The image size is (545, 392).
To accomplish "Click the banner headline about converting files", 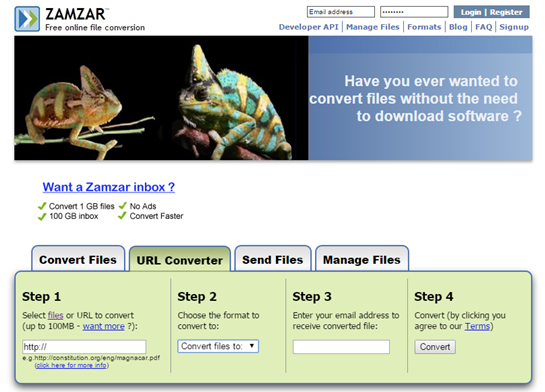I will pos(415,99).
